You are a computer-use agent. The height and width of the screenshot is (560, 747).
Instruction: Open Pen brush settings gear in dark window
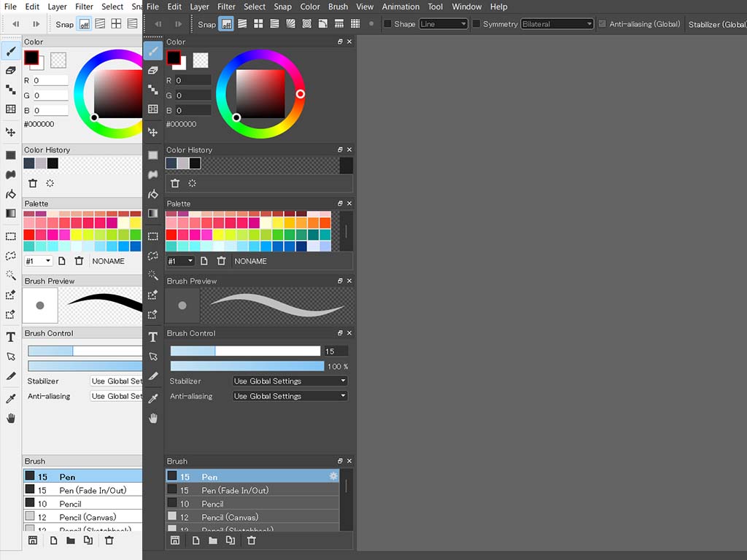(333, 476)
